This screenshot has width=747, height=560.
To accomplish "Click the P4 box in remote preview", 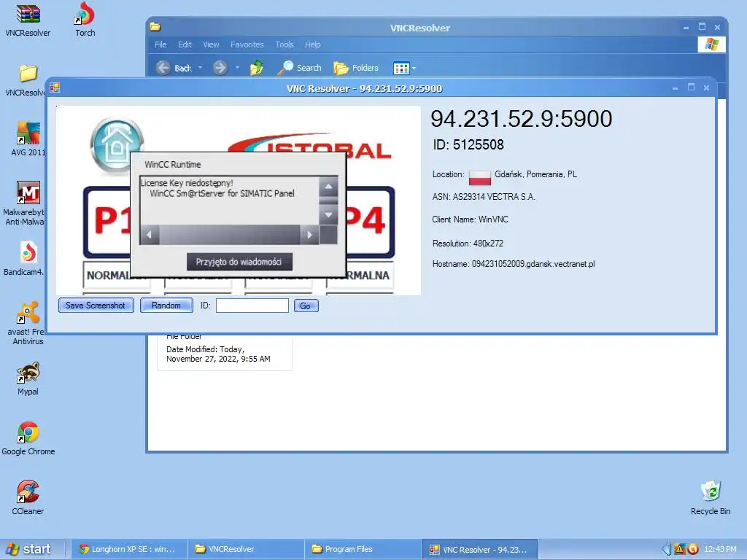I will pos(371,222).
